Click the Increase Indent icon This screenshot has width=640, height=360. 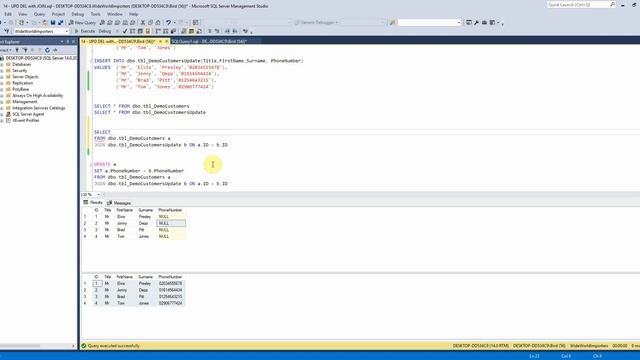tap(235, 31)
